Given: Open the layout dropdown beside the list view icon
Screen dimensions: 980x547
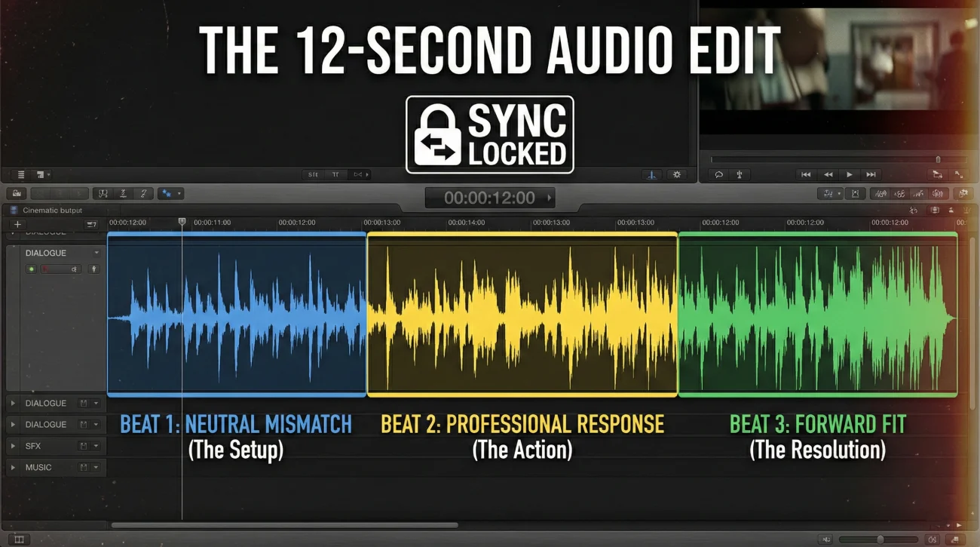Looking at the screenshot, I should 43,174.
